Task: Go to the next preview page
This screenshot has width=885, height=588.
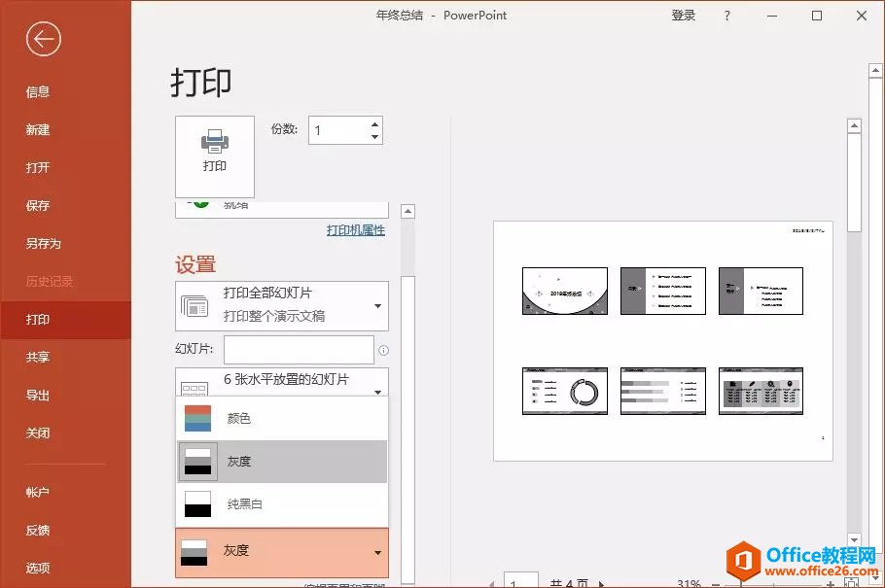Action: click(600, 583)
